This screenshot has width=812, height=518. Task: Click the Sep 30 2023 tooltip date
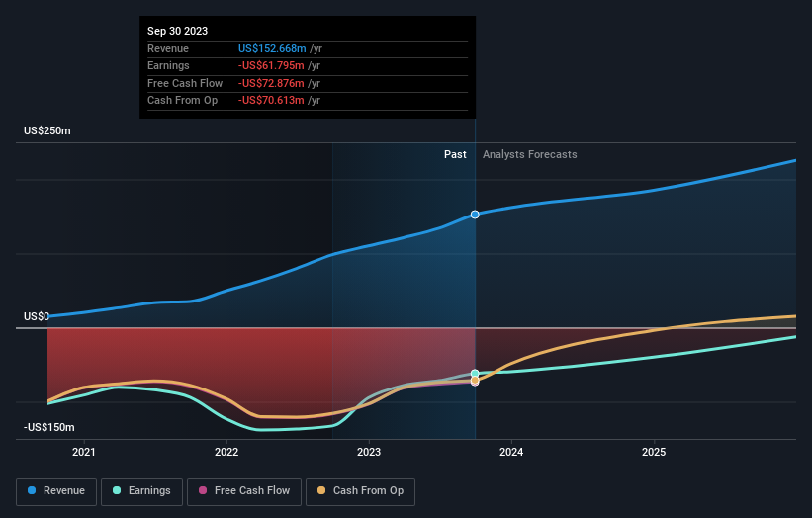pos(178,31)
